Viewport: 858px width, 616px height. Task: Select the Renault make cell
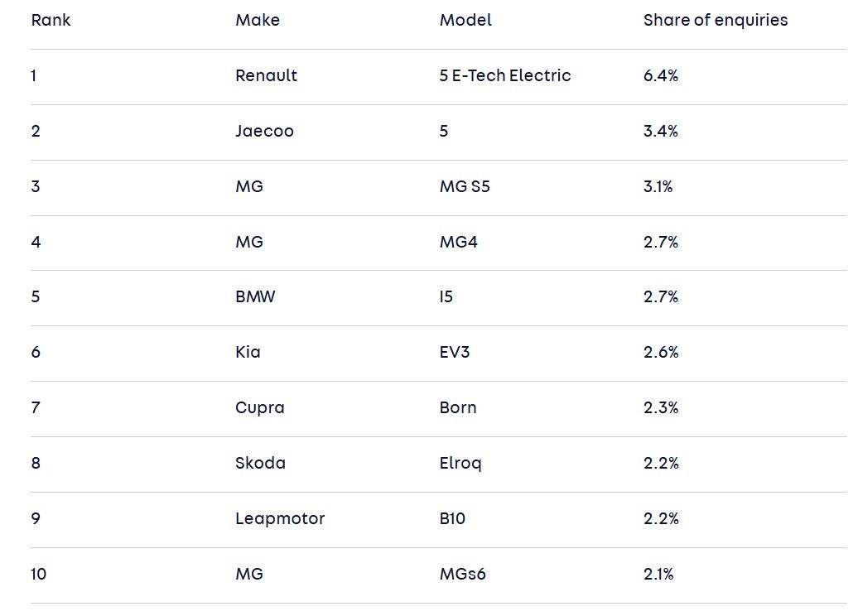pyautogui.click(x=267, y=75)
